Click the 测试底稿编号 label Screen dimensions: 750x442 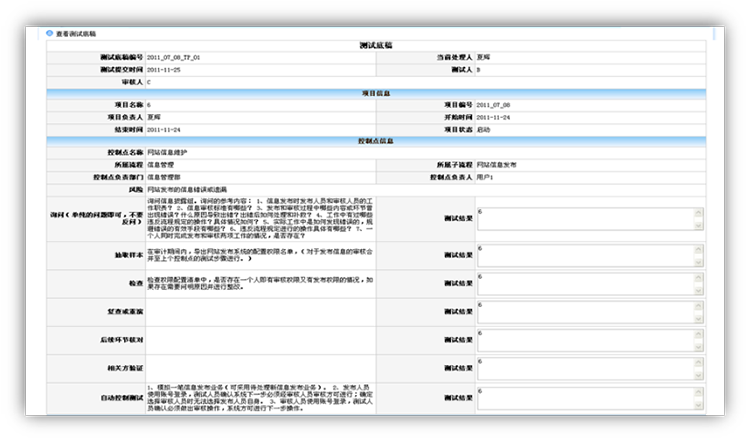[121, 57]
